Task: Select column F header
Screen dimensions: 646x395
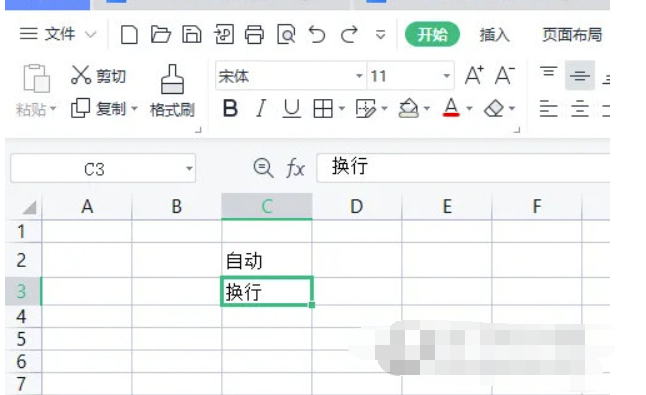Action: point(536,206)
